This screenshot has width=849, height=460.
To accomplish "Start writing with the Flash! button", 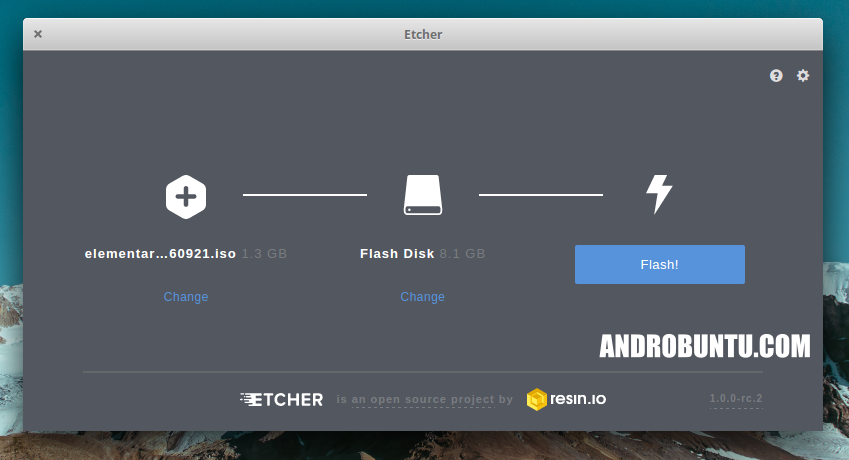I will pyautogui.click(x=659, y=265).
